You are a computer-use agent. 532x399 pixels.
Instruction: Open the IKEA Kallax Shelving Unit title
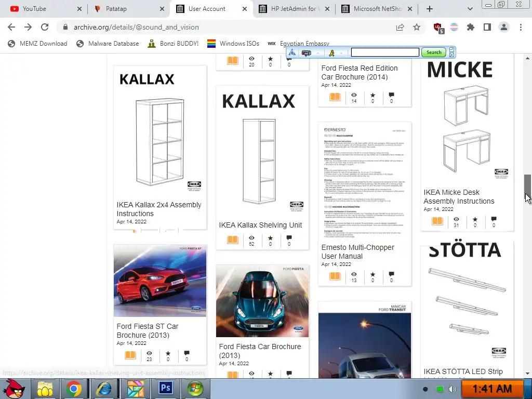[x=260, y=225]
